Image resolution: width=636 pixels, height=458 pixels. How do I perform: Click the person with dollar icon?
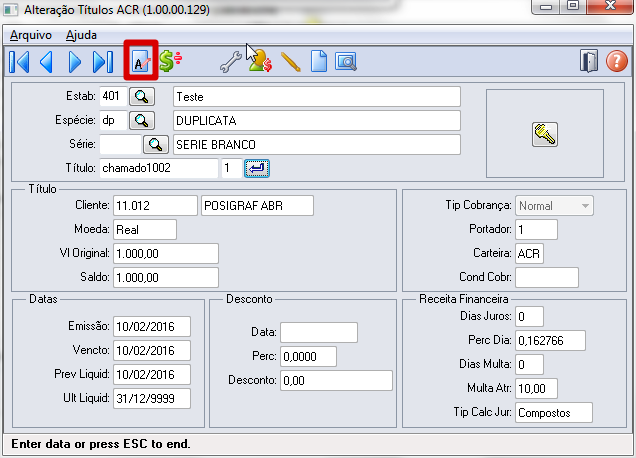coord(260,61)
